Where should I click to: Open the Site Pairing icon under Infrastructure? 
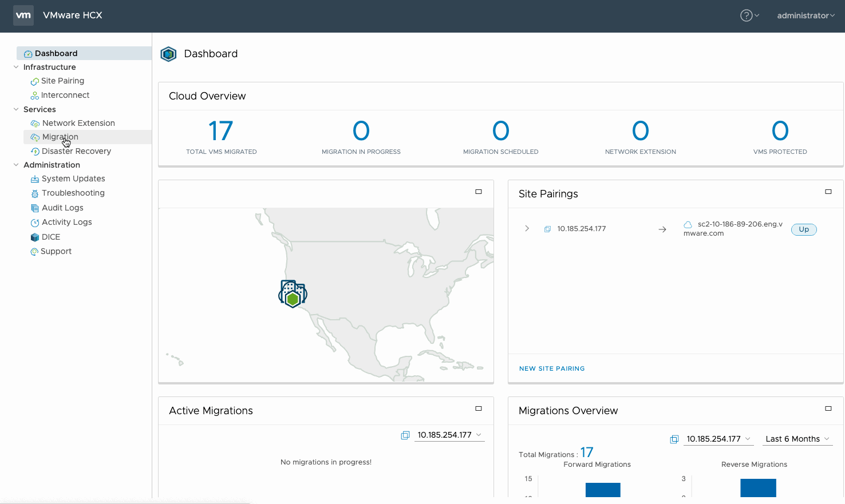coord(35,81)
